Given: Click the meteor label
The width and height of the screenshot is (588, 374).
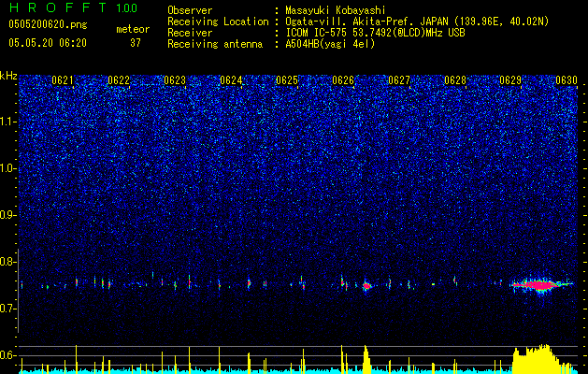Looking at the screenshot, I should 133,29.
